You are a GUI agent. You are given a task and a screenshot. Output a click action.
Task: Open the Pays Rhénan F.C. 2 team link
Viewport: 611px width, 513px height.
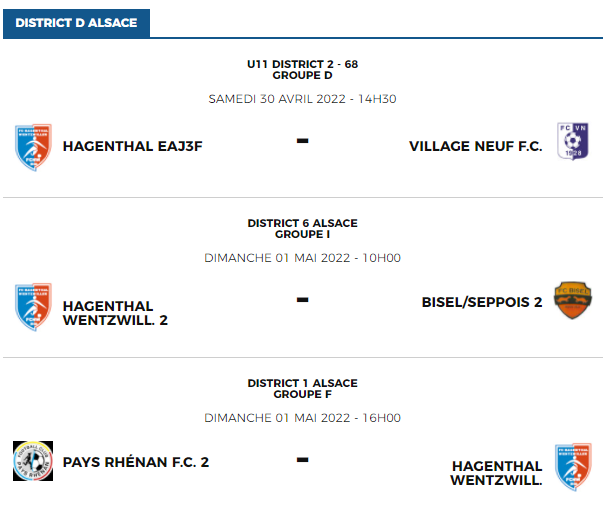point(136,462)
